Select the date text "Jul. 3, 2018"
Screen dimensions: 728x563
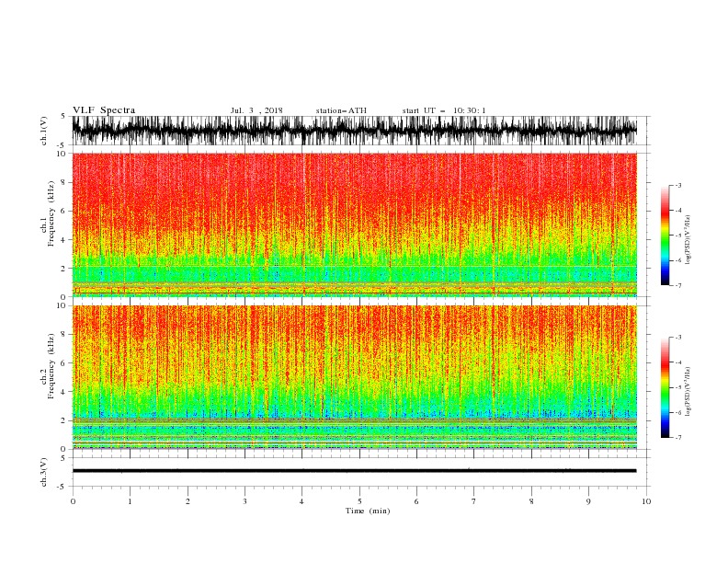(256, 110)
